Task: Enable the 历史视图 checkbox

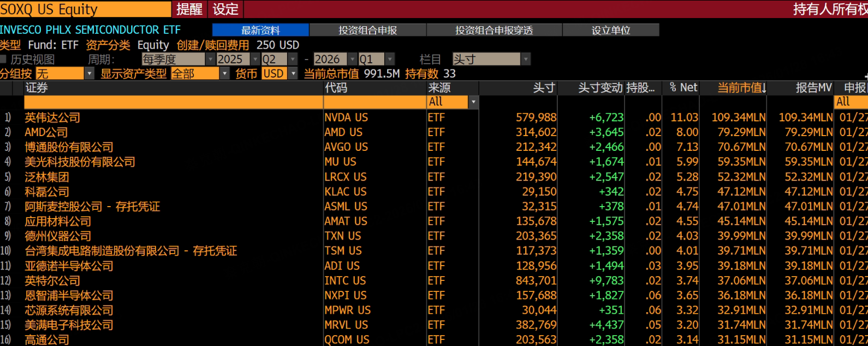Action: (3, 59)
